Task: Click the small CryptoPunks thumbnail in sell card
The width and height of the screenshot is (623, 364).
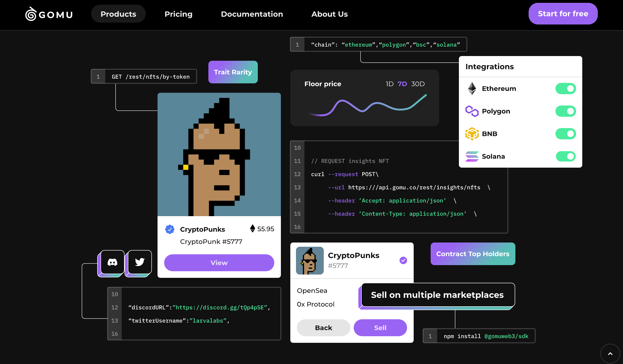Action: [x=310, y=260]
